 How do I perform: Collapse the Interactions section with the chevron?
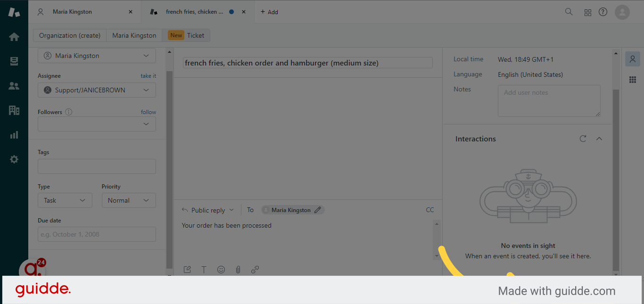tap(599, 139)
